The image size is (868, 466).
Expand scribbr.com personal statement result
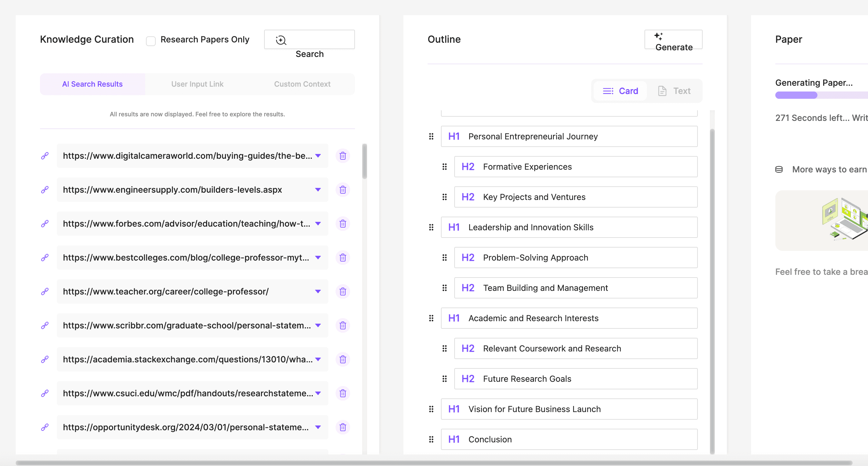pyautogui.click(x=318, y=325)
